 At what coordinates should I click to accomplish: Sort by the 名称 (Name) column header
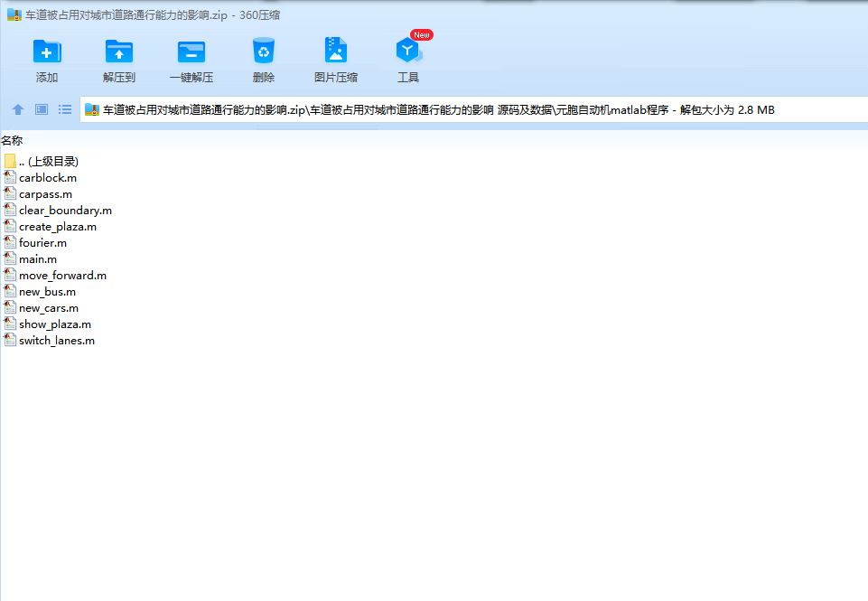[x=12, y=141]
